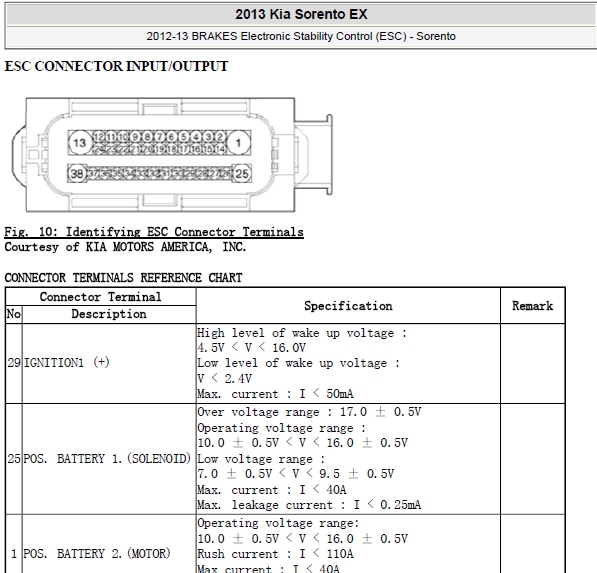
Task: Click terminal number 29 in the table
Action: [14, 363]
